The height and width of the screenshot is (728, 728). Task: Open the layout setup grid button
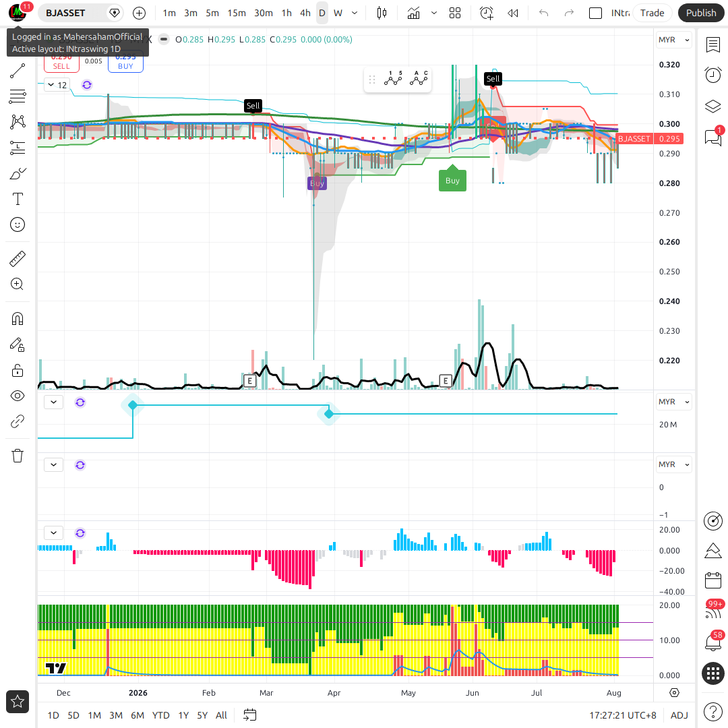[x=455, y=13]
